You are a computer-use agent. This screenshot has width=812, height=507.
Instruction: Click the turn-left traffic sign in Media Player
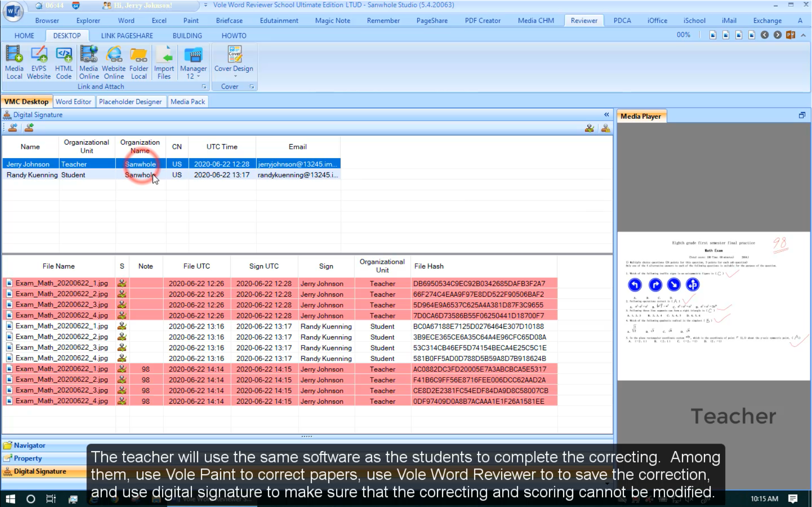635,284
